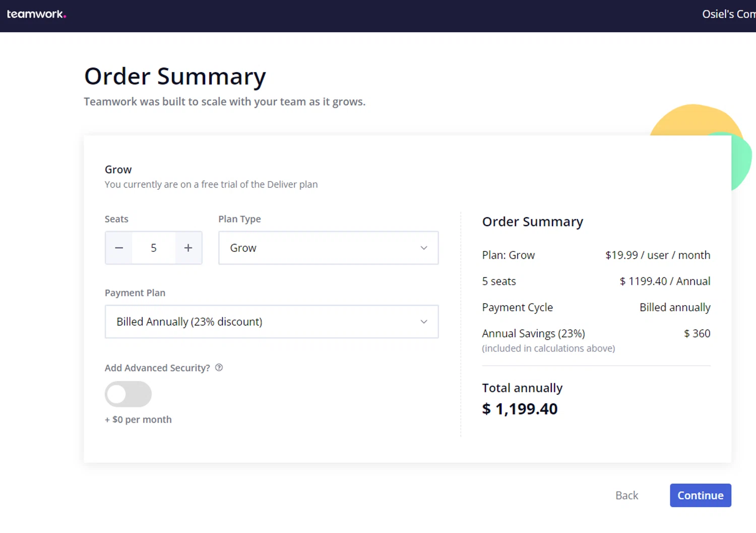Click the 'Order Summary' page heading
This screenshot has height=533, width=756.
click(175, 77)
